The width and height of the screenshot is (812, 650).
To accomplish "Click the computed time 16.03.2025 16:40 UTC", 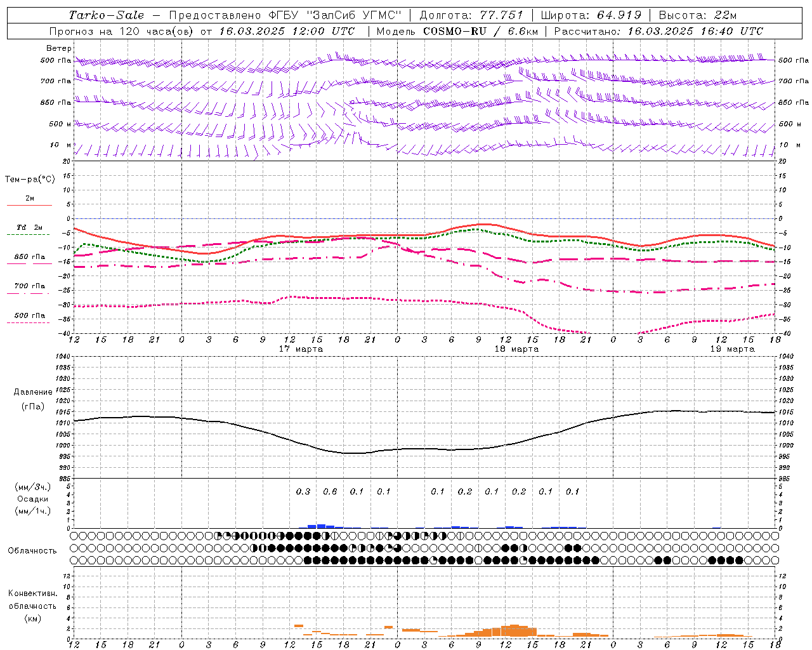I will 695,31.
